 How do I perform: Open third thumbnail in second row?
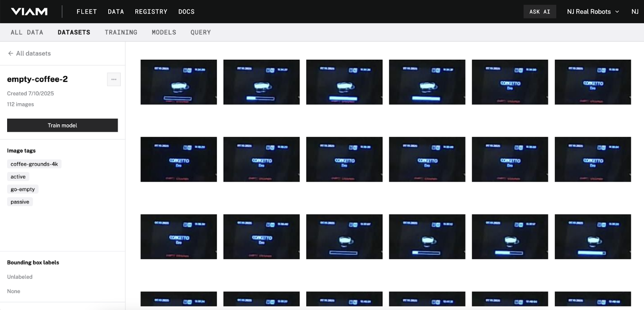coord(345,159)
